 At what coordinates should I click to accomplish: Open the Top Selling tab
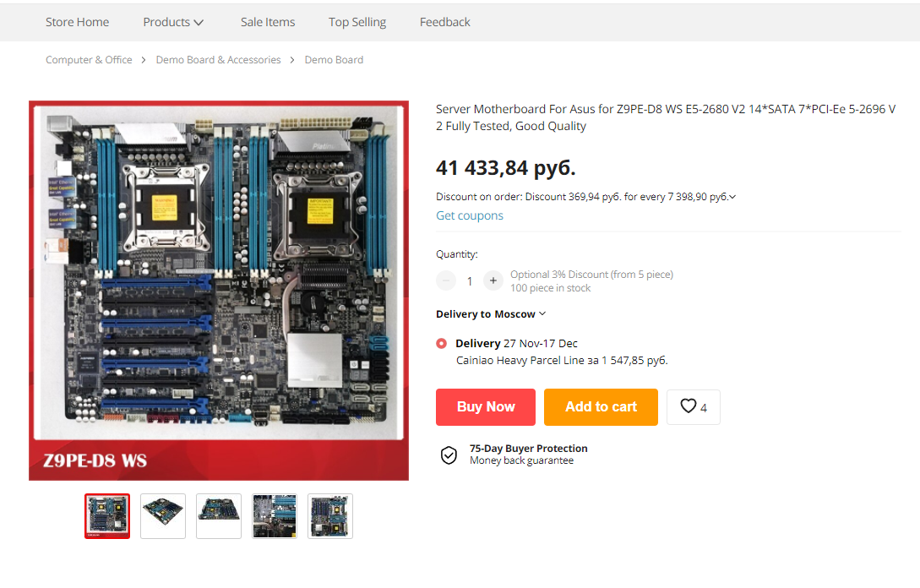point(357,22)
